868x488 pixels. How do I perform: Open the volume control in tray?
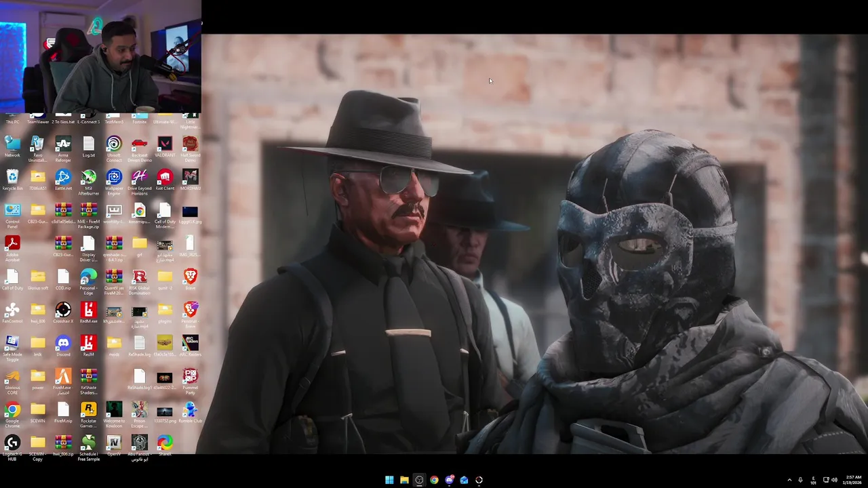834,480
